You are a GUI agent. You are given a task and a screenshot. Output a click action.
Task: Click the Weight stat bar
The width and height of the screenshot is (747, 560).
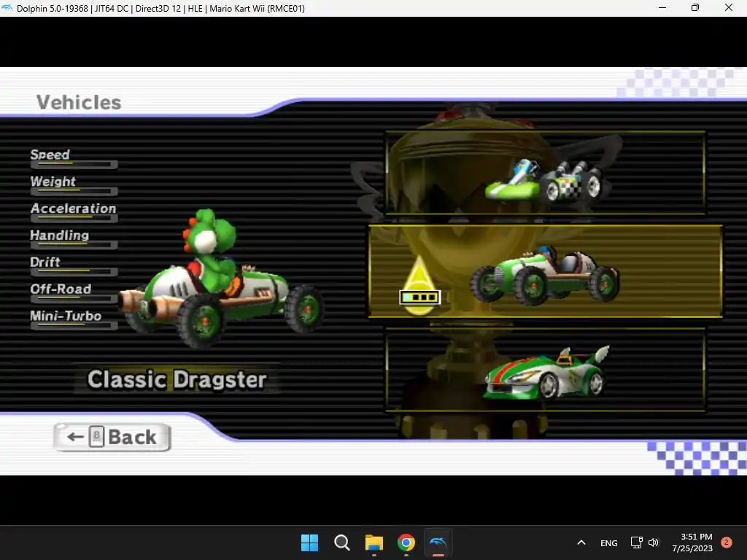click(x=74, y=192)
